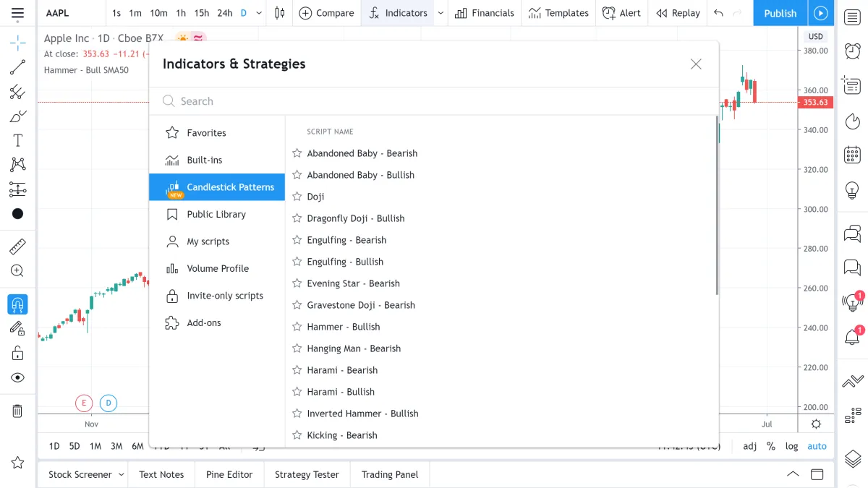Screen dimensions: 868x488
Task: Add the Hammer - Bullish script
Action: click(x=344, y=327)
